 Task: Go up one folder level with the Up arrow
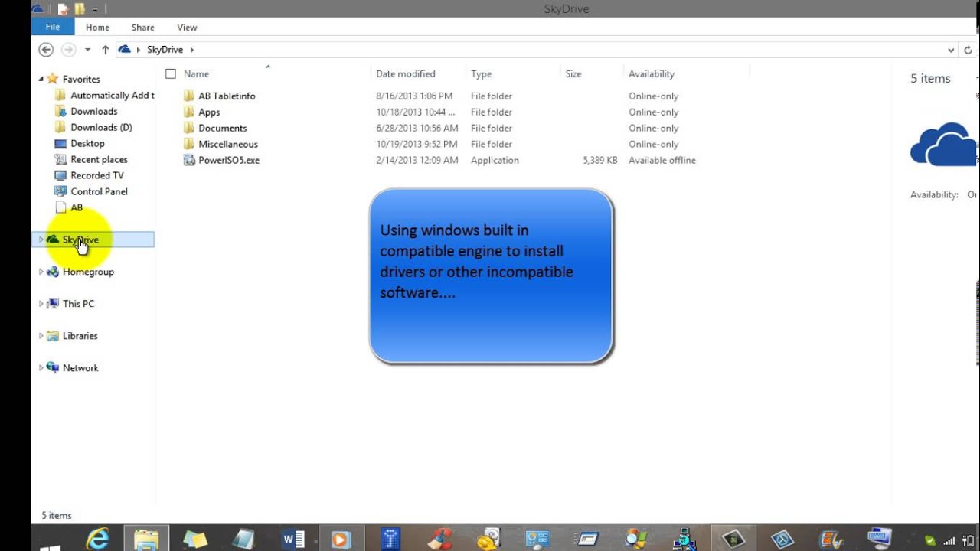105,49
